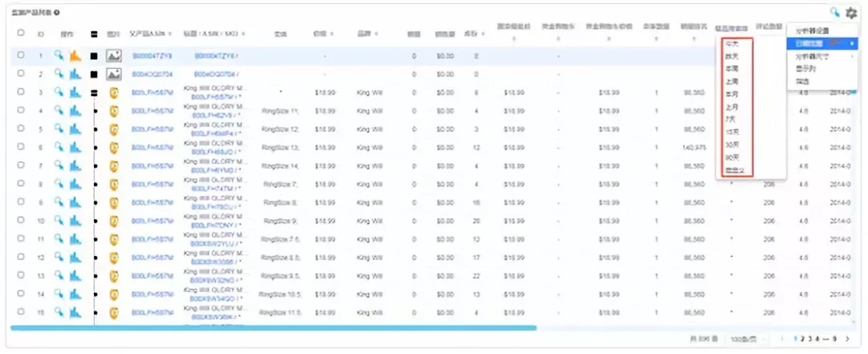Select the checkbox of the RingSize 11.5 row
Viewport: 868px width, 354px height.
point(20,311)
